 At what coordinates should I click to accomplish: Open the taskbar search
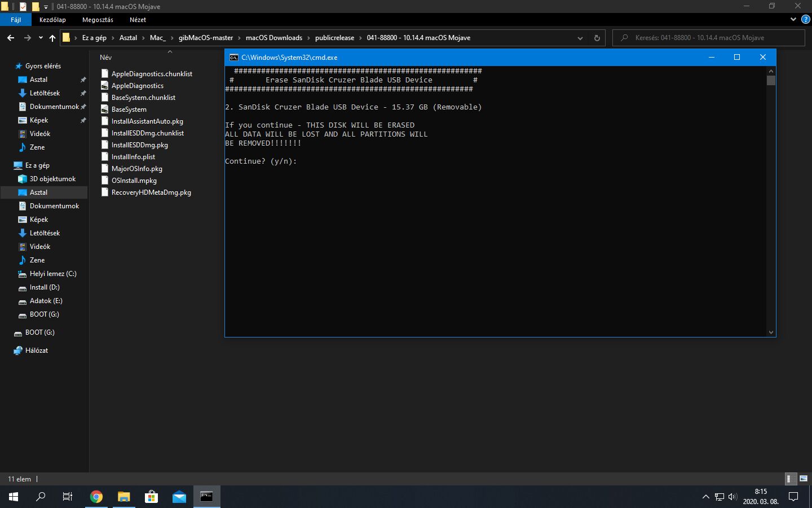pyautogui.click(x=41, y=497)
